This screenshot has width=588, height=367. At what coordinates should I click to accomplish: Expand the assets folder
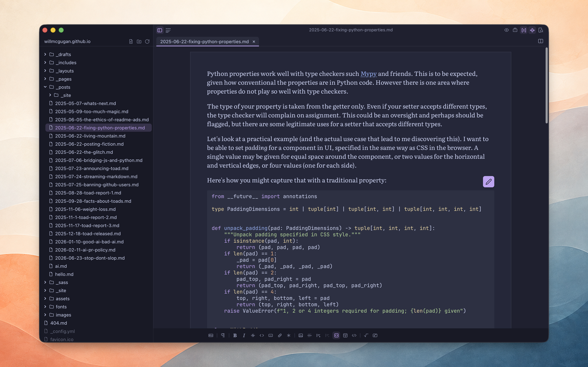45,298
